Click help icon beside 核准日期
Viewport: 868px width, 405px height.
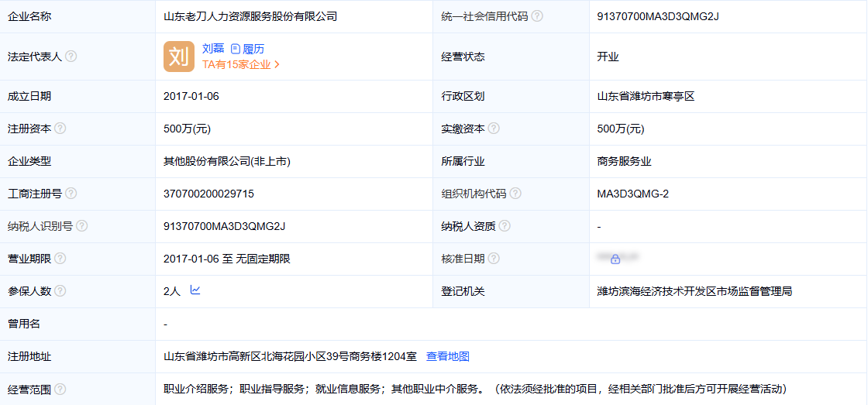(494, 259)
